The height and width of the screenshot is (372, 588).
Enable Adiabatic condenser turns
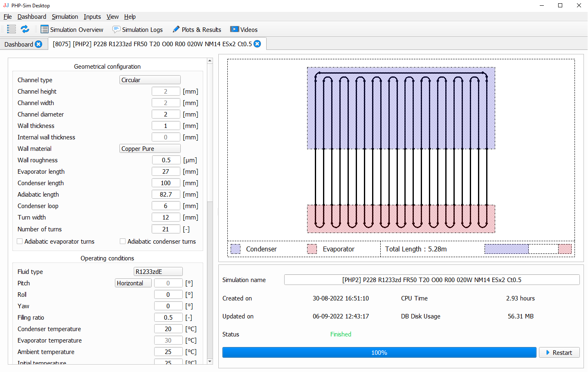click(x=122, y=241)
